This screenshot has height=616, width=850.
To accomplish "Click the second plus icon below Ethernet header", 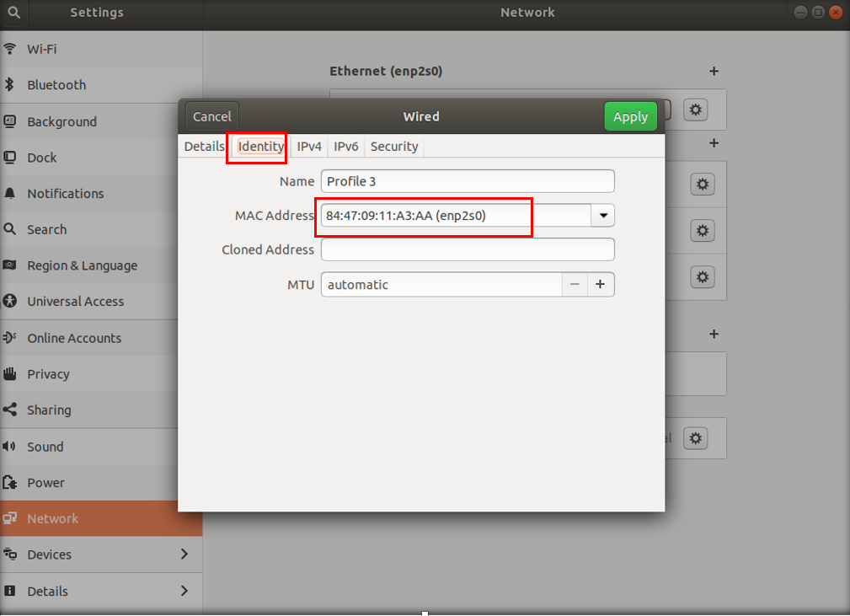I will (x=714, y=143).
